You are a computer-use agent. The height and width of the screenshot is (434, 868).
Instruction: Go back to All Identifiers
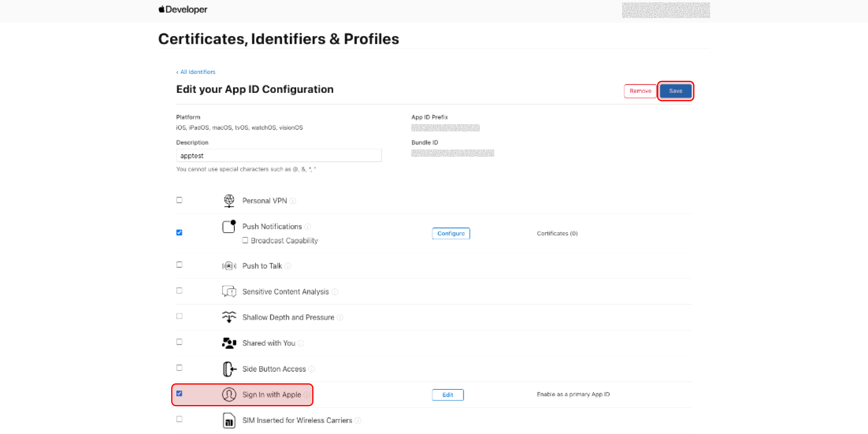pyautogui.click(x=196, y=72)
